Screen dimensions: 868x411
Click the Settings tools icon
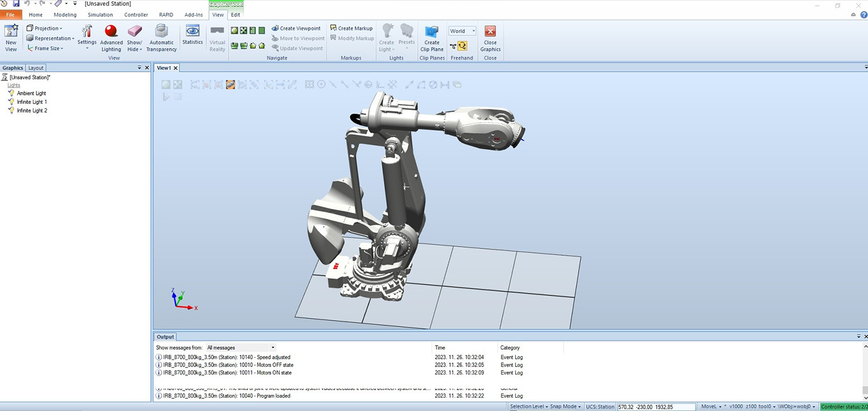[87, 34]
